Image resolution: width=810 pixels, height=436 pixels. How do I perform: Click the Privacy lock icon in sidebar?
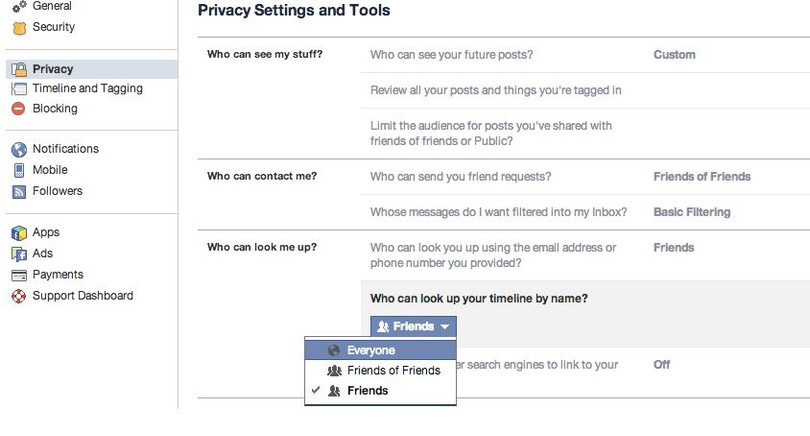[x=19, y=70]
